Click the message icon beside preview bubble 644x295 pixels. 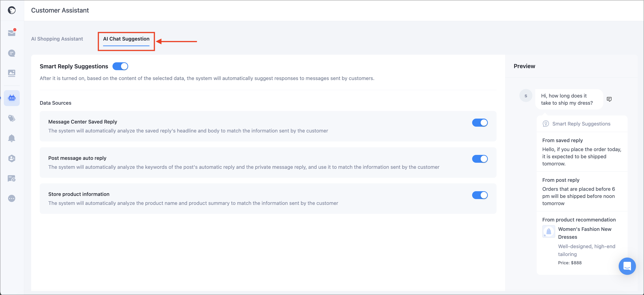pyautogui.click(x=609, y=99)
